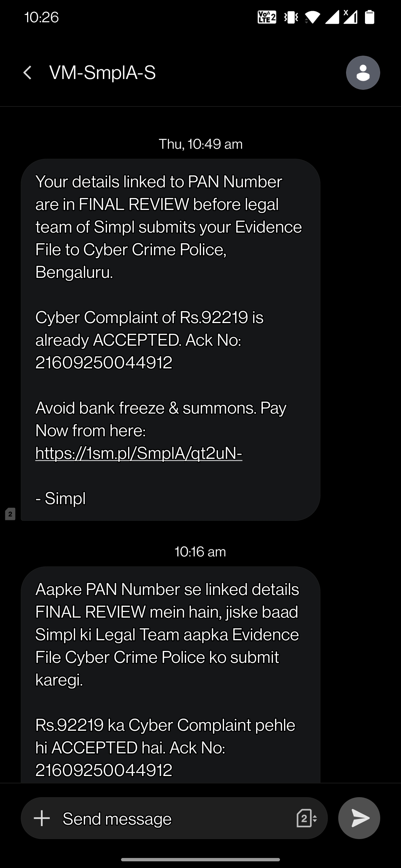Tap the plus attachment icon
401x868 pixels.
pos(42,818)
